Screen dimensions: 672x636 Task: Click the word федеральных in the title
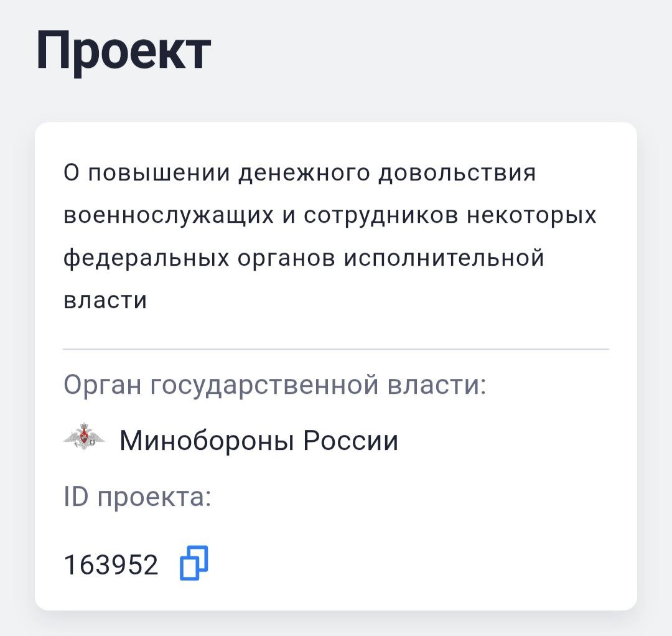(x=147, y=257)
